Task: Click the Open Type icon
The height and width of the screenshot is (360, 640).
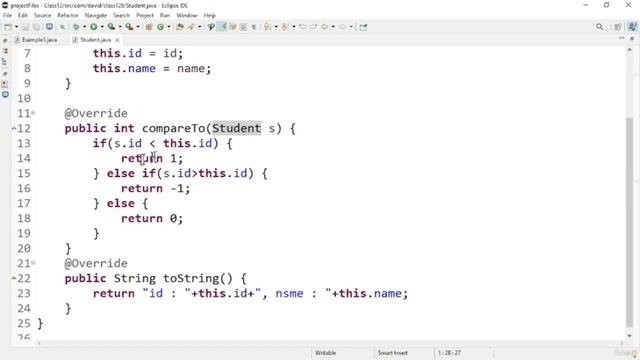Action: pos(180,27)
